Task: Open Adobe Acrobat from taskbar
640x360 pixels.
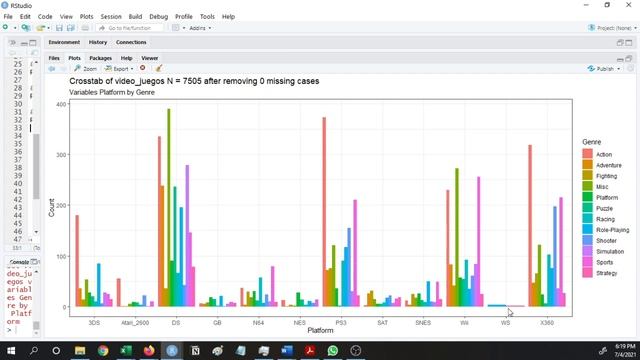Action: click(x=310, y=351)
